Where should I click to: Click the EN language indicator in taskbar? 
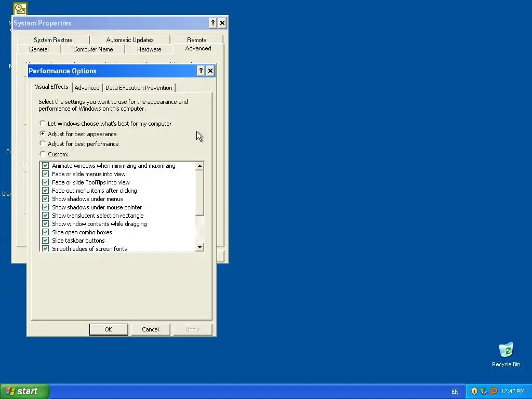pyautogui.click(x=455, y=392)
